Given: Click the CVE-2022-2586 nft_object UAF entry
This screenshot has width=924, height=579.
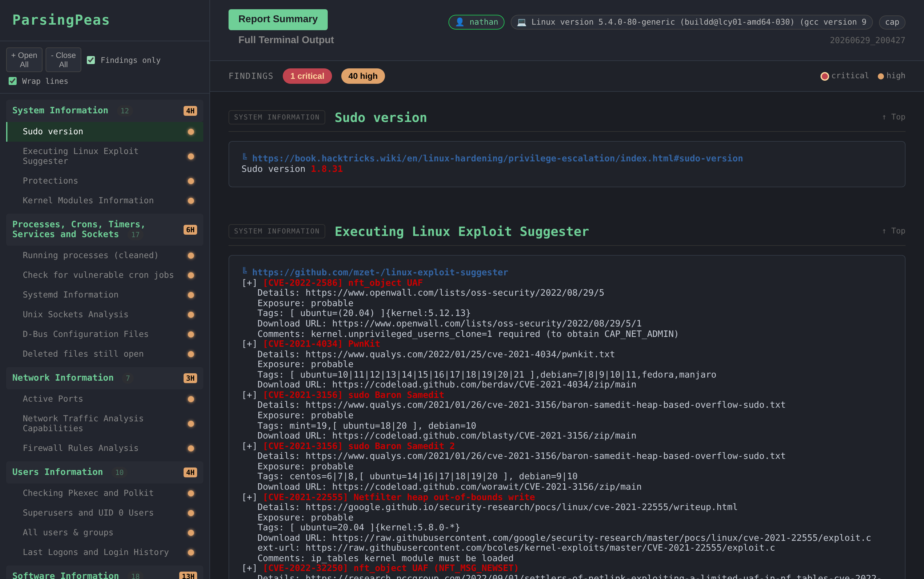Looking at the screenshot, I should click(343, 283).
